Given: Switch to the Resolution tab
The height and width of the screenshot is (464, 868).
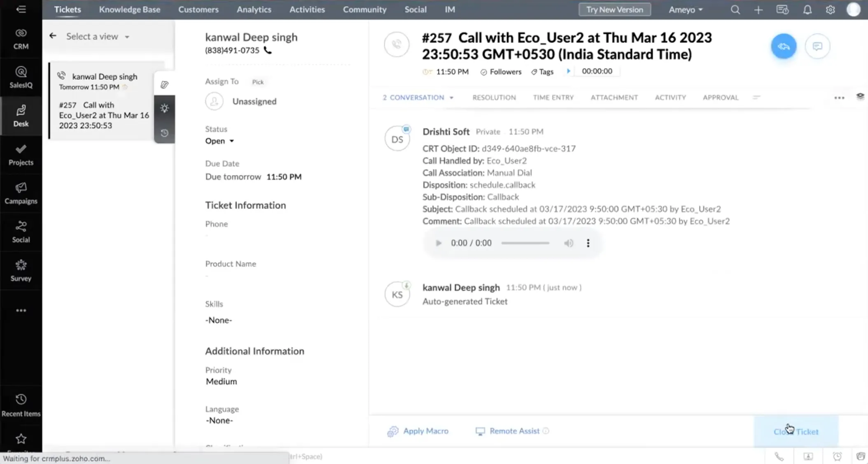Looking at the screenshot, I should 494,98.
